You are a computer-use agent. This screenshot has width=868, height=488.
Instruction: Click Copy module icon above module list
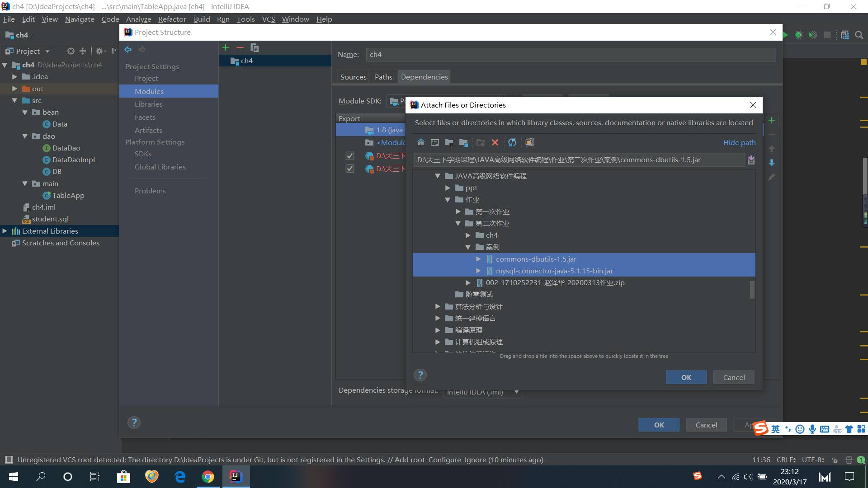(x=255, y=48)
